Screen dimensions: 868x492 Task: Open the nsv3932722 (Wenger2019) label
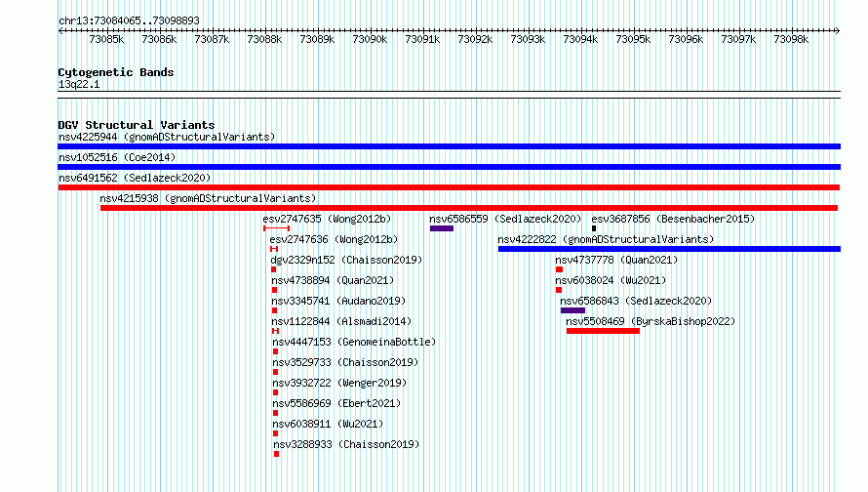(339, 383)
